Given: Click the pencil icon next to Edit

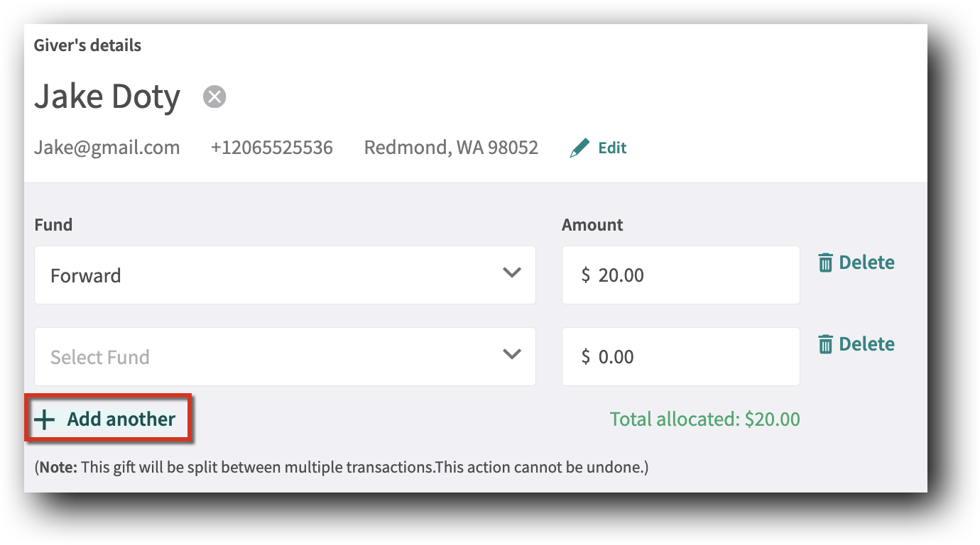Looking at the screenshot, I should point(580,148).
